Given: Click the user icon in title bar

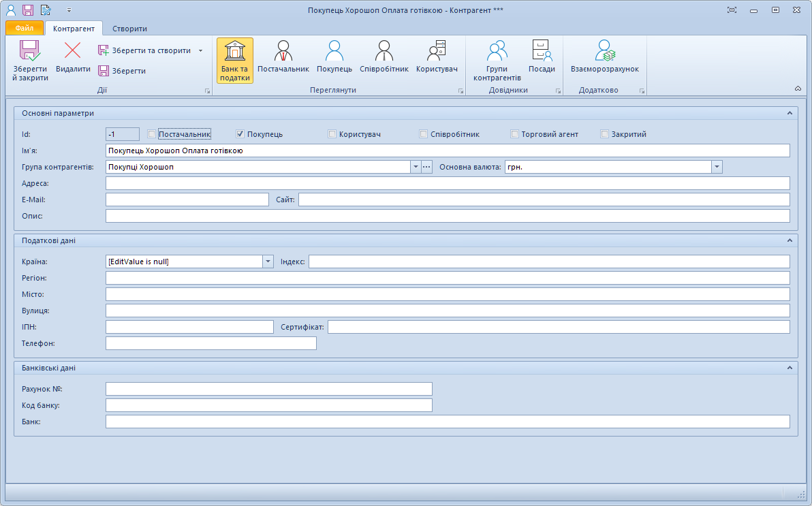Looking at the screenshot, I should 10,10.
